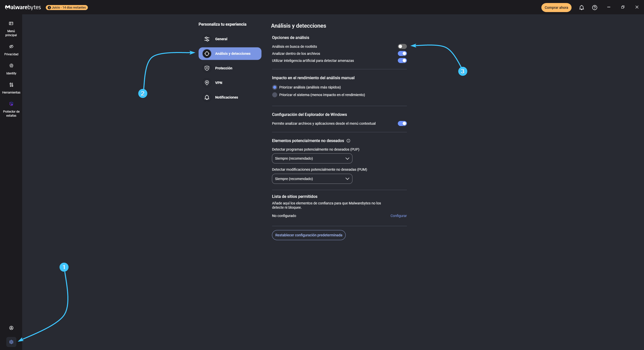The image size is (644, 350).
Task: Toggle Utilizar inteligencia artificial para detectar amenazas
Action: point(402,61)
